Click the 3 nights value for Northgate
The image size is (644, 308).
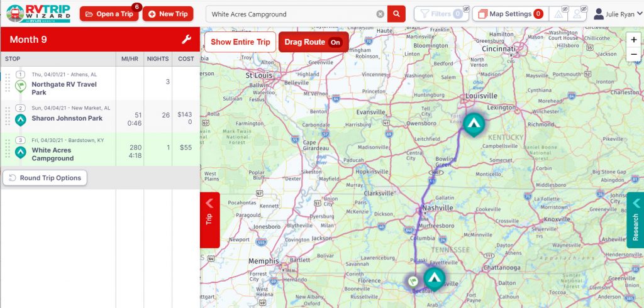(167, 82)
